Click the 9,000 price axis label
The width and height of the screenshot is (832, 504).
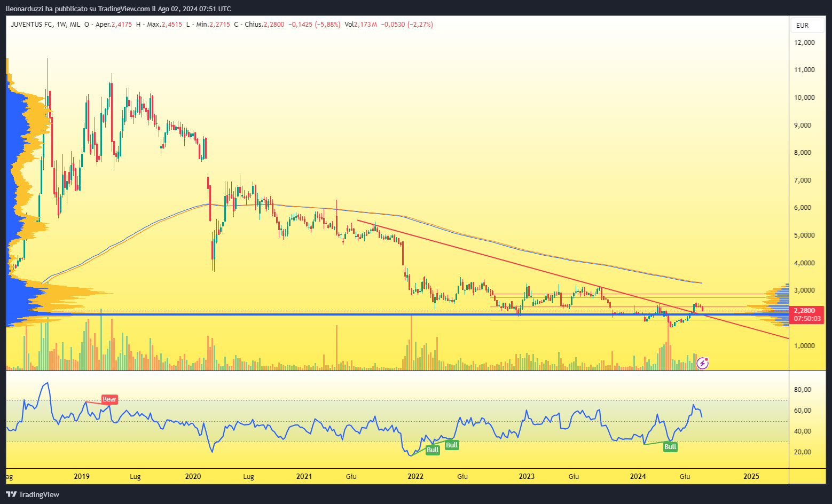(x=803, y=125)
